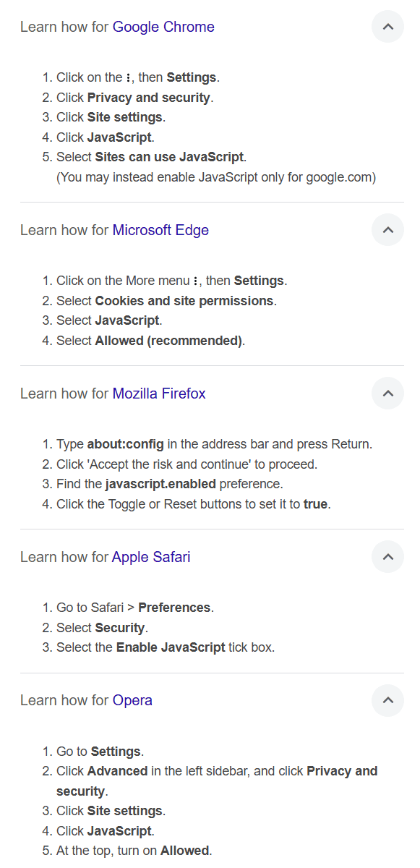Click 'Learn how for' text beside Google Chrome
This screenshot has height=868, width=420.
pyautogui.click(x=64, y=27)
